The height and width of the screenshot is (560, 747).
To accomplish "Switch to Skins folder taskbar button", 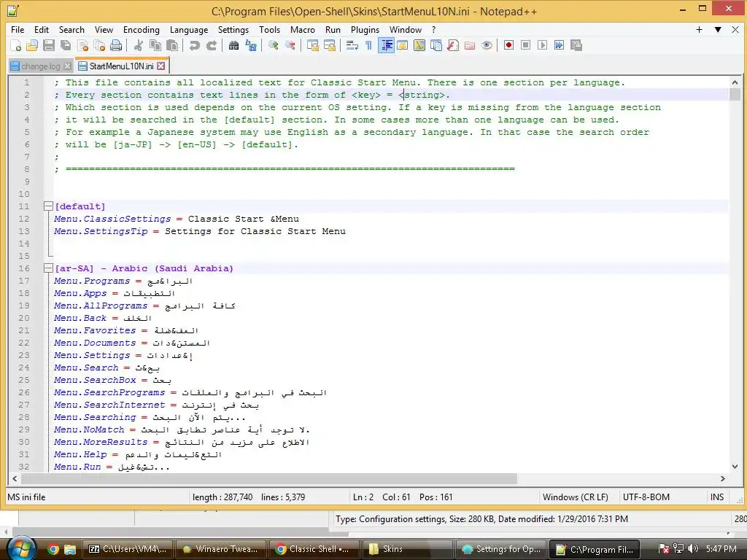I will point(407,549).
